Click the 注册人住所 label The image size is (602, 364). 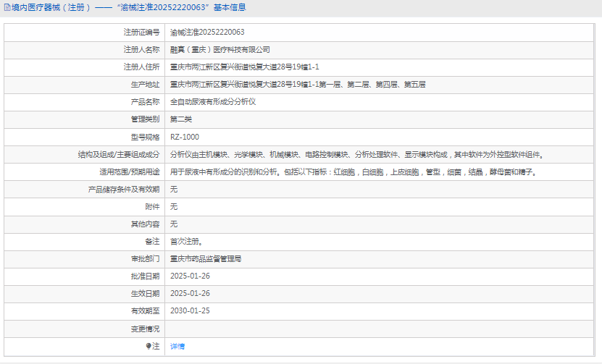[141, 67]
